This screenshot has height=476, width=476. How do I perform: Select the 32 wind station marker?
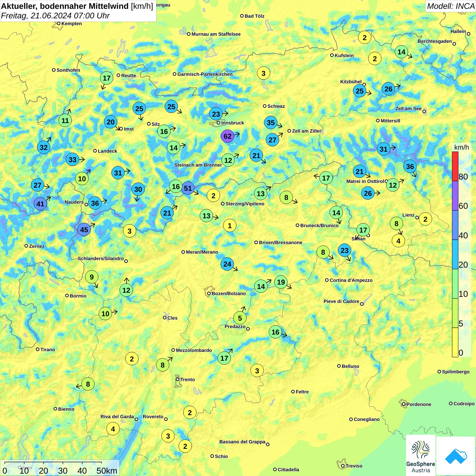[44, 147]
